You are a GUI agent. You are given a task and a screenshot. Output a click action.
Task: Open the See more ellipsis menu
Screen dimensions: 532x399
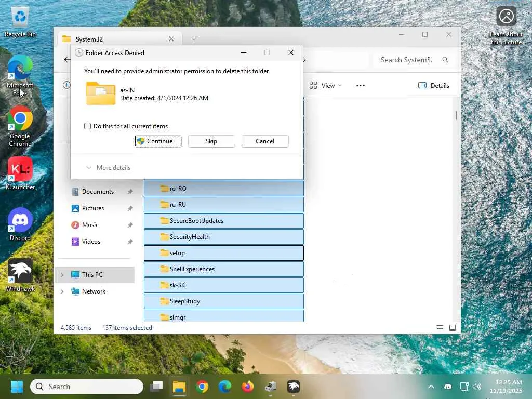click(361, 86)
